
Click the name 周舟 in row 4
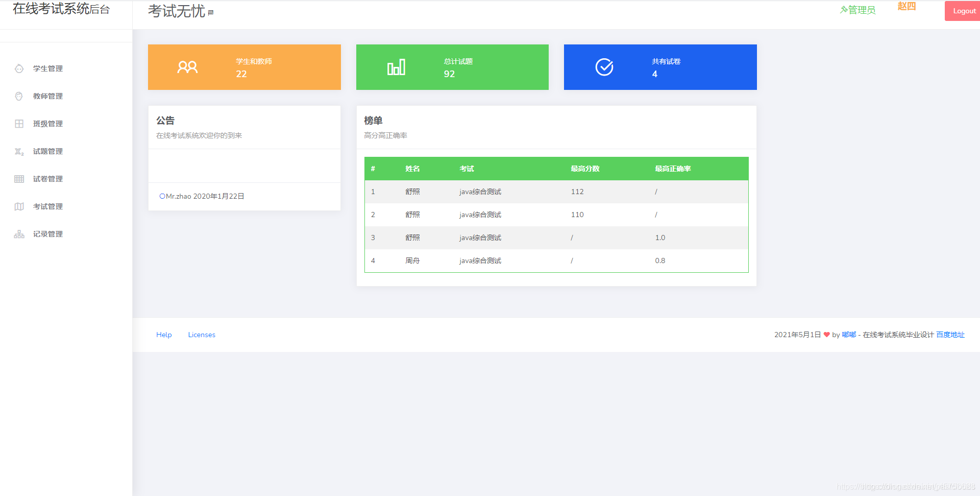pyautogui.click(x=412, y=261)
